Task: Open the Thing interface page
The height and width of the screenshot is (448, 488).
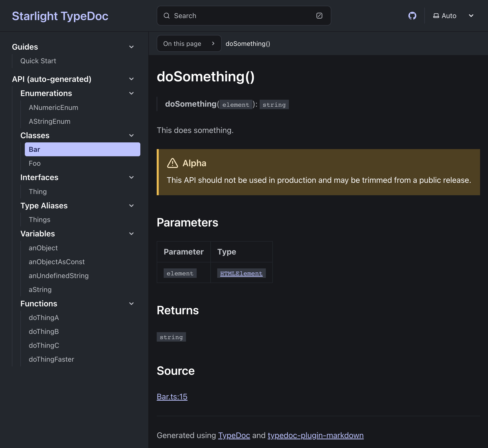Action: point(37,191)
